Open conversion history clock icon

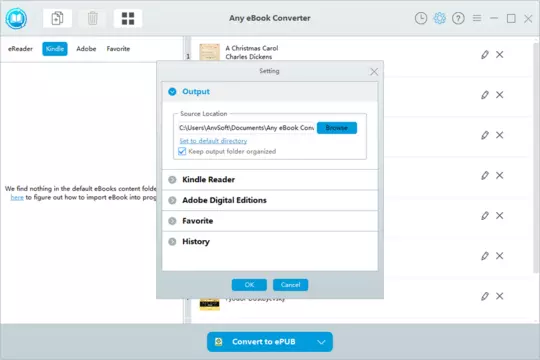click(x=421, y=18)
